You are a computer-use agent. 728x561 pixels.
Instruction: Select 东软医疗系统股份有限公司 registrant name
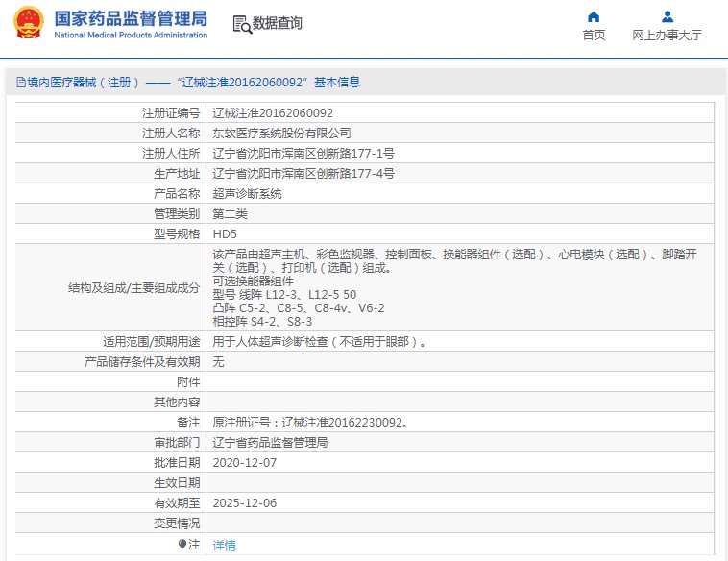click(281, 134)
